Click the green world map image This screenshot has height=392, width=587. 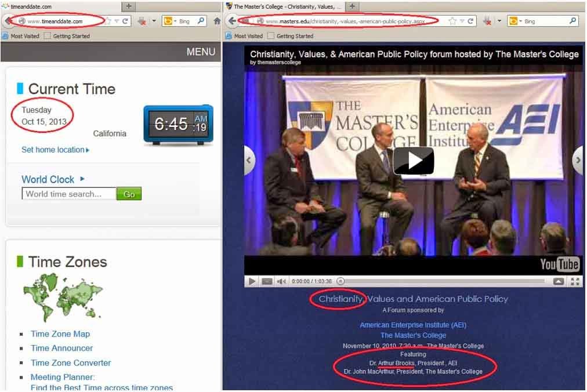pyautogui.click(x=63, y=297)
